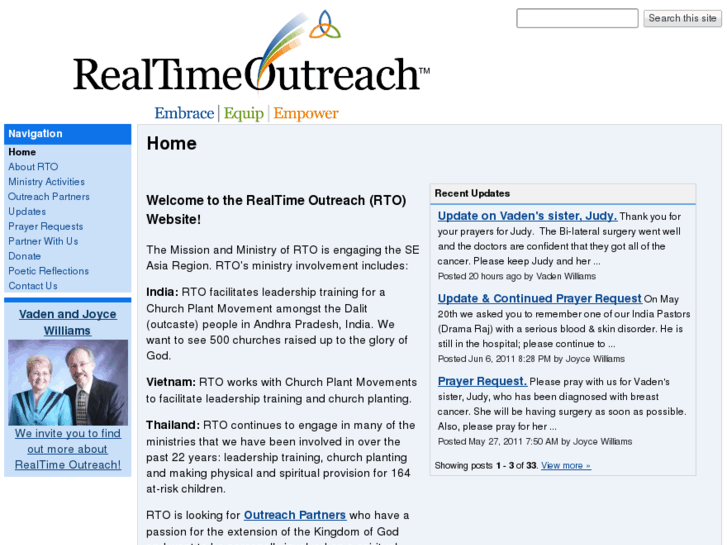
Task: Open 'Update on Vaden's sister, Judy.' post
Action: pos(527,216)
